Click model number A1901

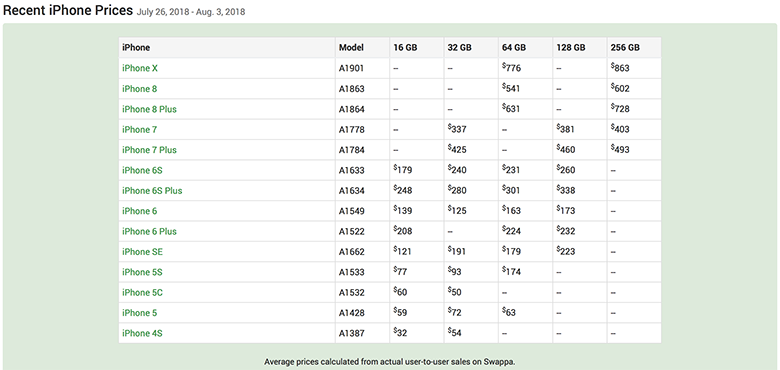[x=352, y=68]
